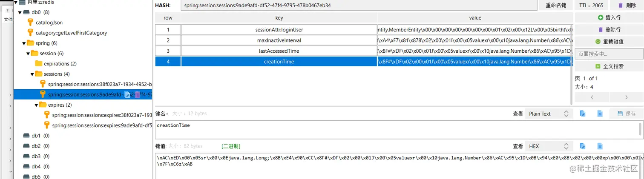Click the spring folder icon
644x179 pixels.
30,43
